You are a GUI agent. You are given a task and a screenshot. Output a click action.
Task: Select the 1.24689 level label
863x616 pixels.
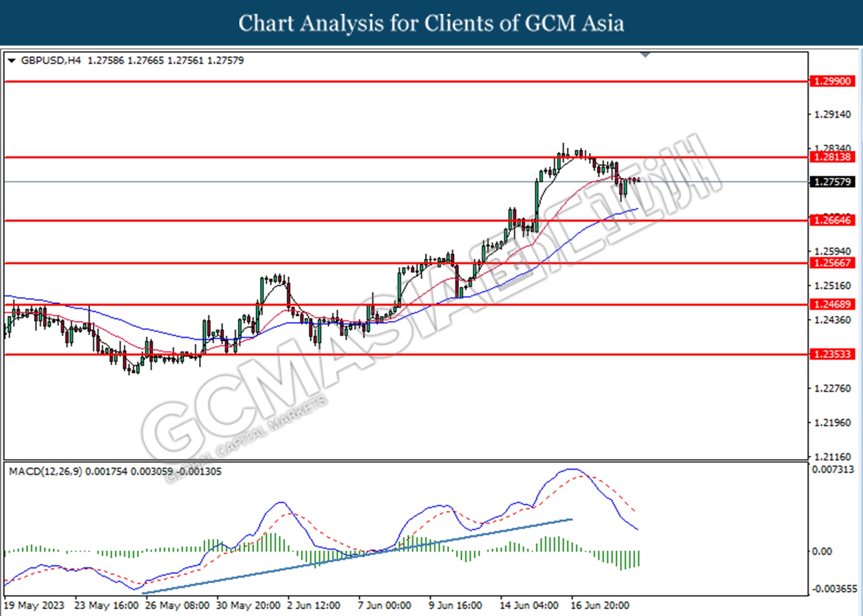pos(832,305)
